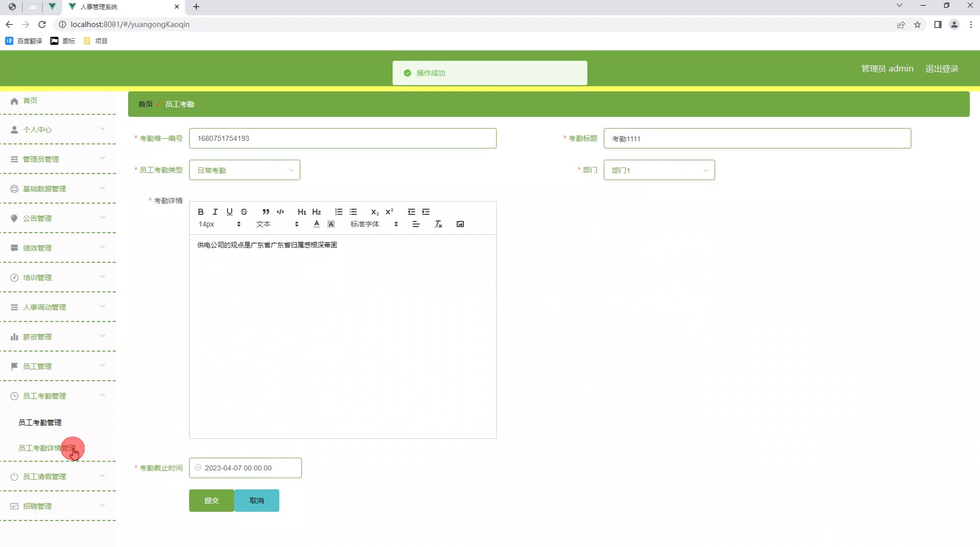Screen dimensions: 980x547
Task: Open a new browser tab
Action: (x=196, y=7)
